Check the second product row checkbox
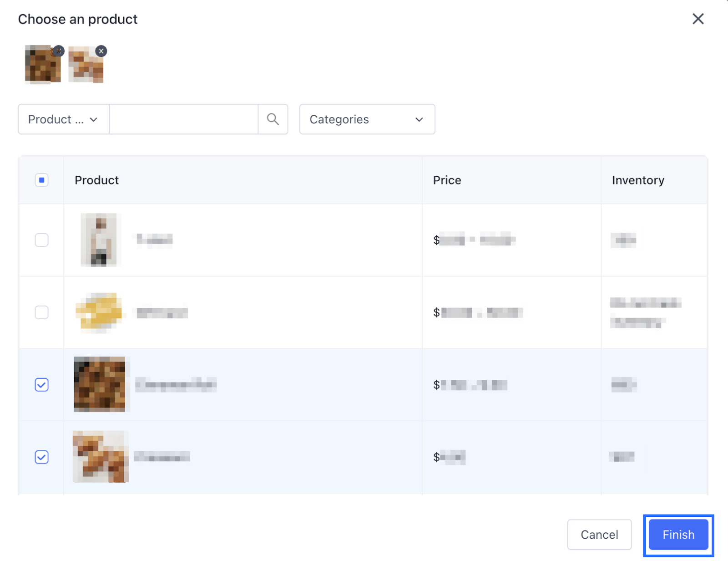728x561 pixels. pos(41,312)
